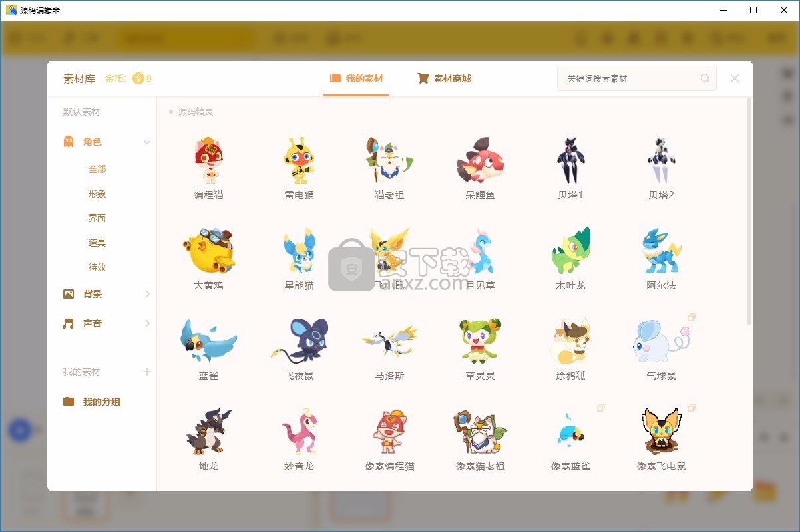Image resolution: width=800 pixels, height=532 pixels.
Task: Filter characters by 界面
Action: click(97, 218)
